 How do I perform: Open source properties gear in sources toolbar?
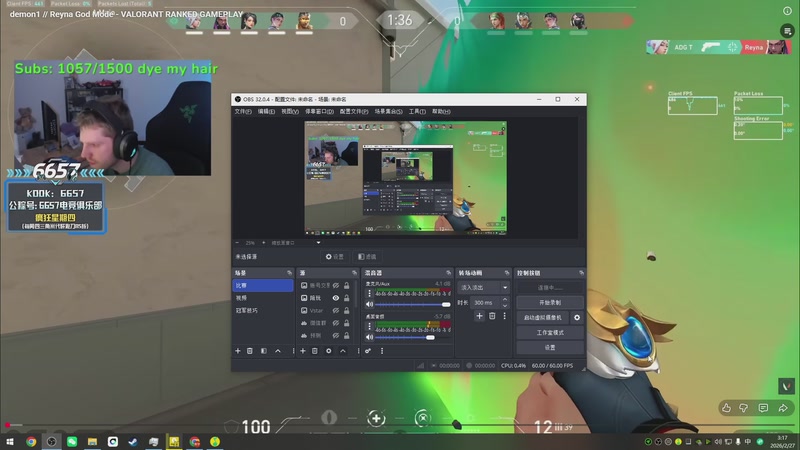(x=329, y=351)
